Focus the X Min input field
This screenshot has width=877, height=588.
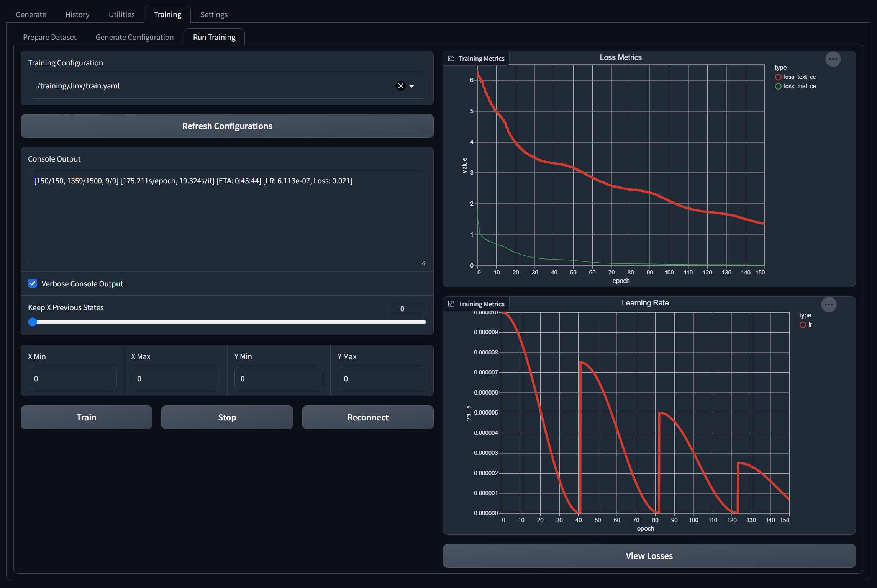pos(72,379)
